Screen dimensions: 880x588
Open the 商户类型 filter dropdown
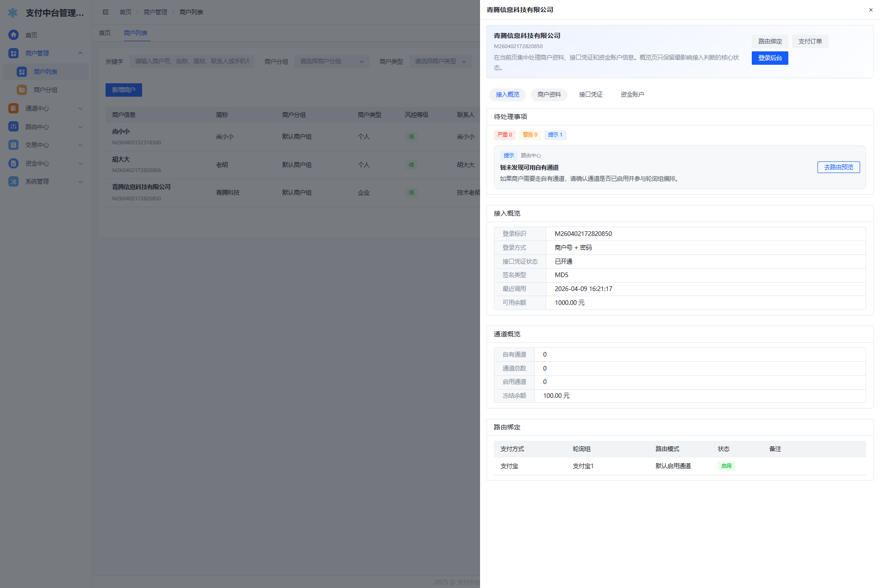[x=440, y=62]
